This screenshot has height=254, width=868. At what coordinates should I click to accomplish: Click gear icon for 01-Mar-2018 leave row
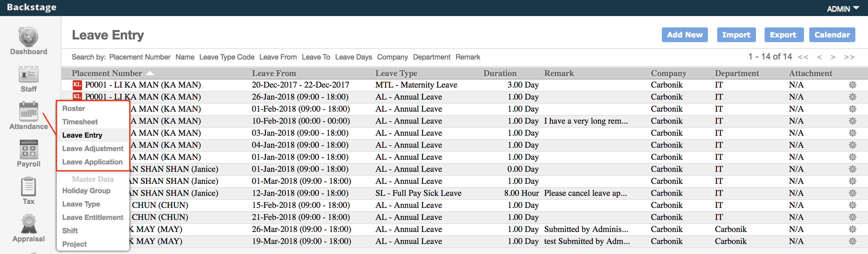click(853, 181)
